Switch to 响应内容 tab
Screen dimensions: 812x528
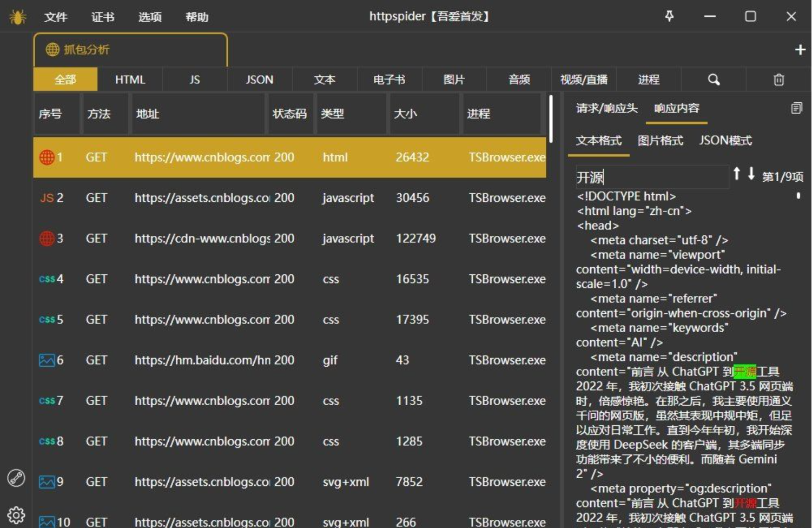point(677,108)
